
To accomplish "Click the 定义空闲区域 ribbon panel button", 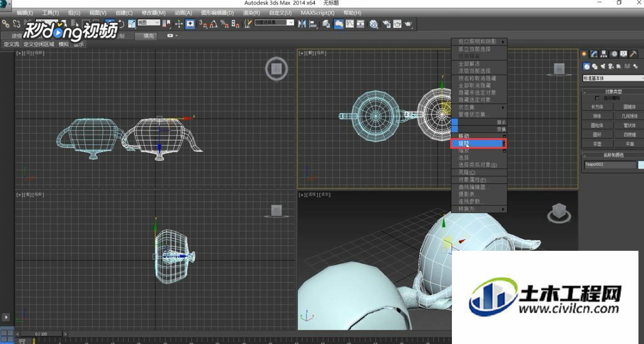I will [39, 44].
